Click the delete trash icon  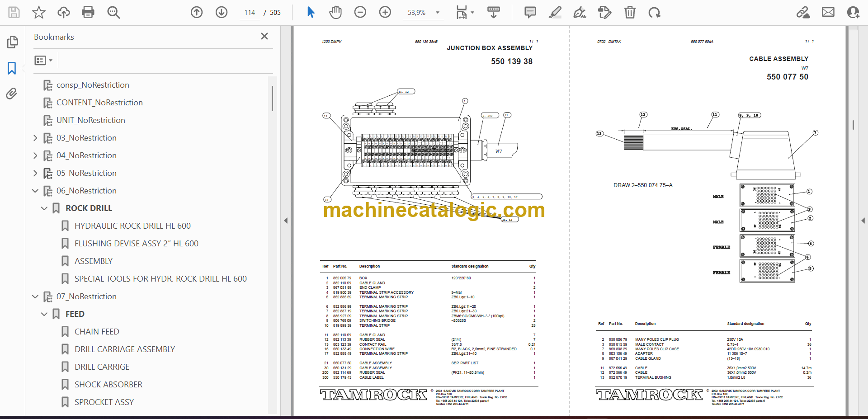[x=630, y=12]
